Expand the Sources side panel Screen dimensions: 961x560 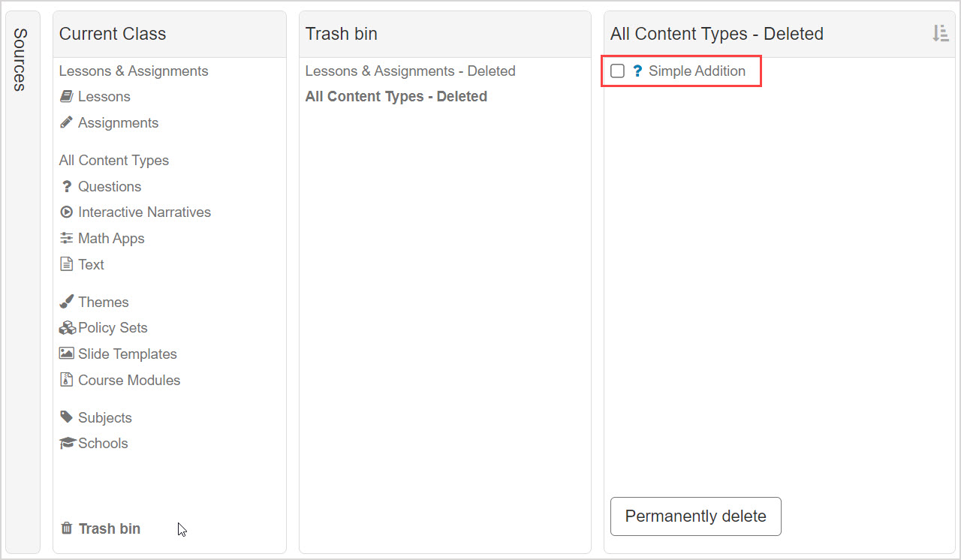pos(21,60)
